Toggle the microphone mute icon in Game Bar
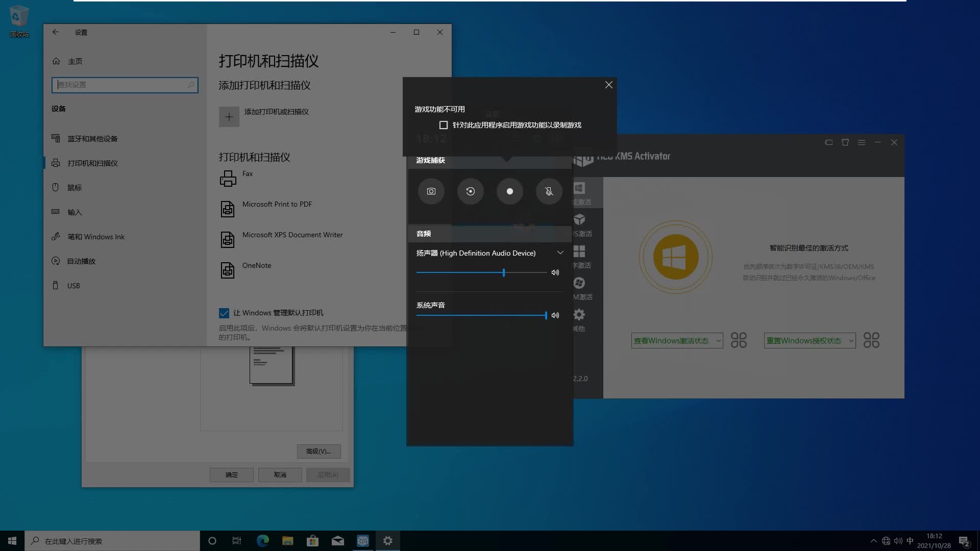The height and width of the screenshot is (551, 980). tap(549, 191)
